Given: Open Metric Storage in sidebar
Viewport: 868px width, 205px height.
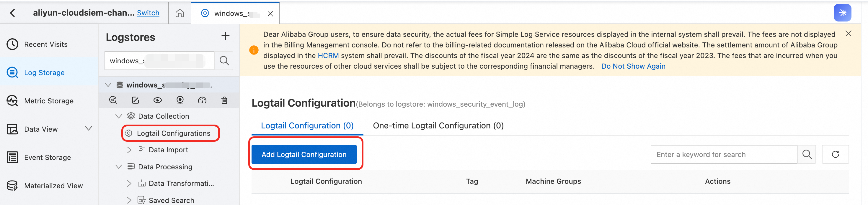Looking at the screenshot, I should click(49, 101).
